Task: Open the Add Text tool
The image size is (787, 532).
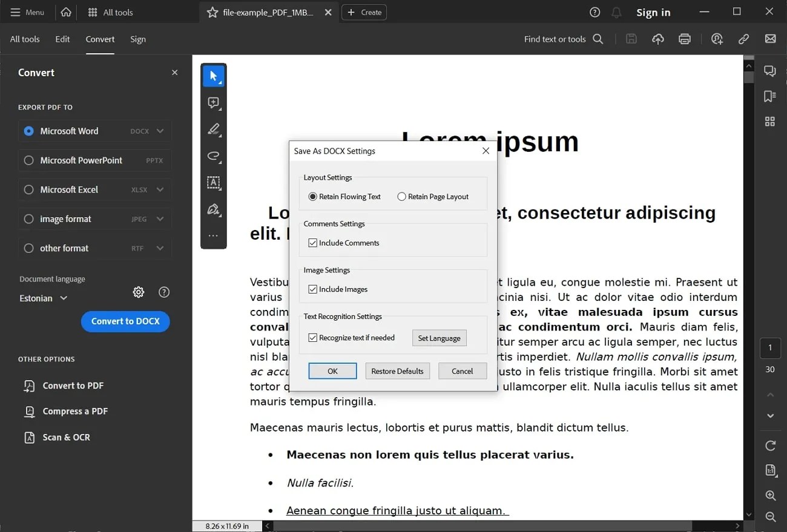Action: (x=214, y=183)
